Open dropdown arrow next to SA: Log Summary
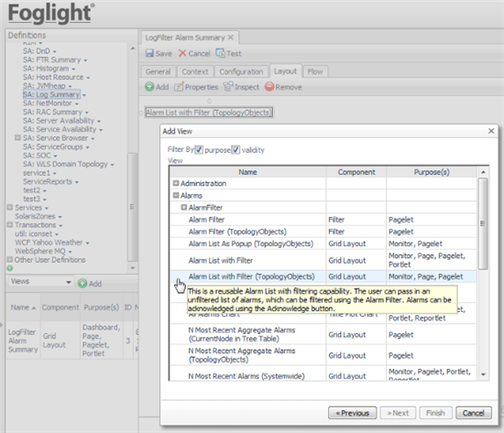 coord(84,95)
